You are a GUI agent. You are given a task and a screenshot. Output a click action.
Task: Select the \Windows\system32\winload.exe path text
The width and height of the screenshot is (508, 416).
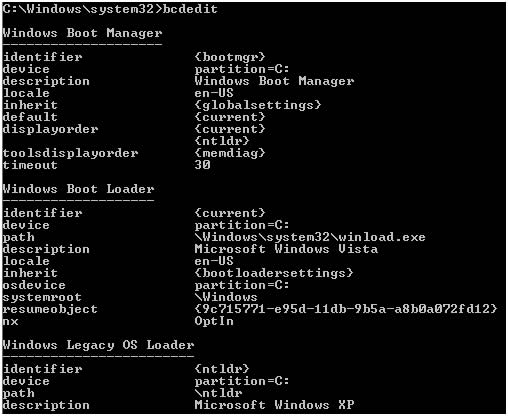[x=310, y=237]
